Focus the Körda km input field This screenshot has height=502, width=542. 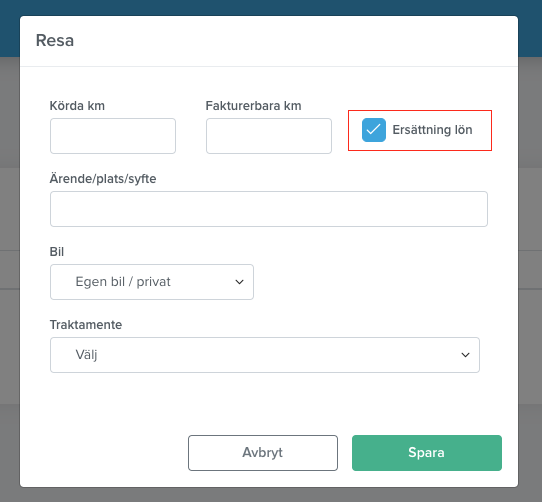(x=113, y=136)
